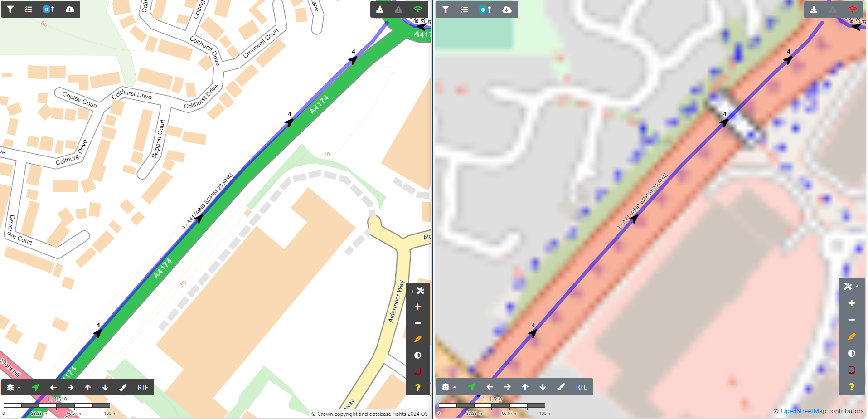Open the yellow help question mark in right map
This screenshot has width=868, height=419.
click(x=852, y=387)
